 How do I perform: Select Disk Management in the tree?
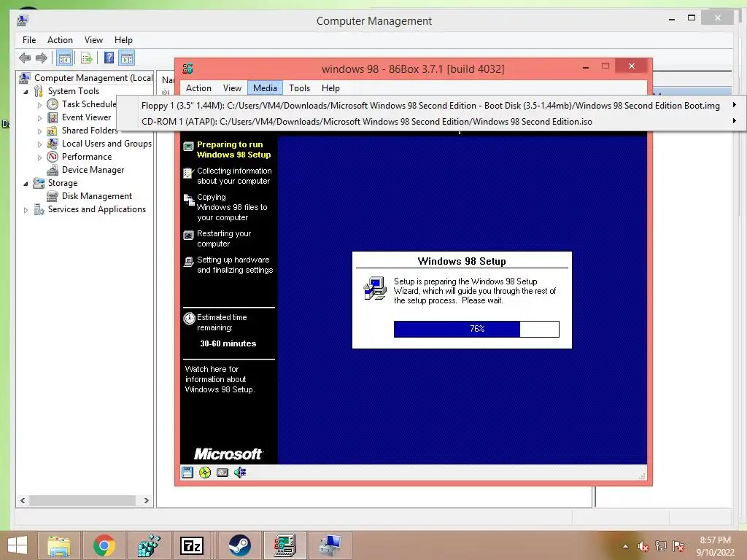(x=97, y=196)
